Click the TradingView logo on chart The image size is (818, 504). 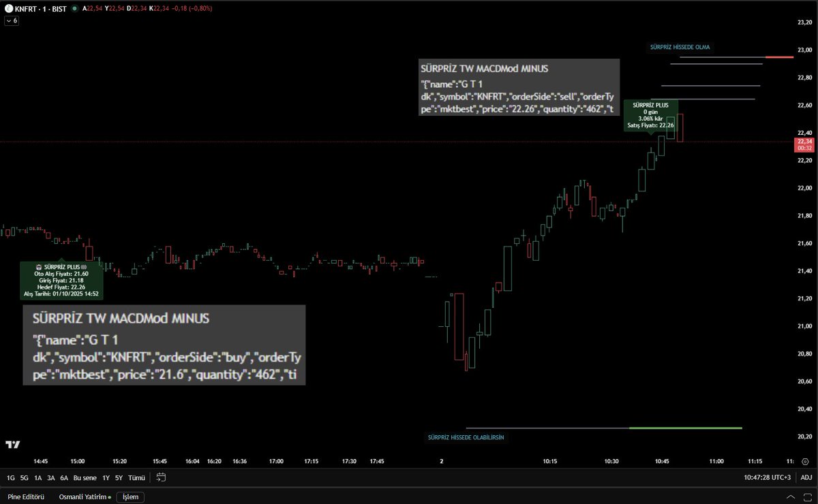pos(13,445)
